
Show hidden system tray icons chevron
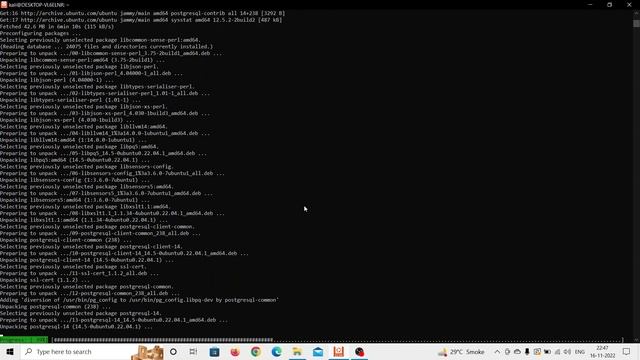pos(497,351)
